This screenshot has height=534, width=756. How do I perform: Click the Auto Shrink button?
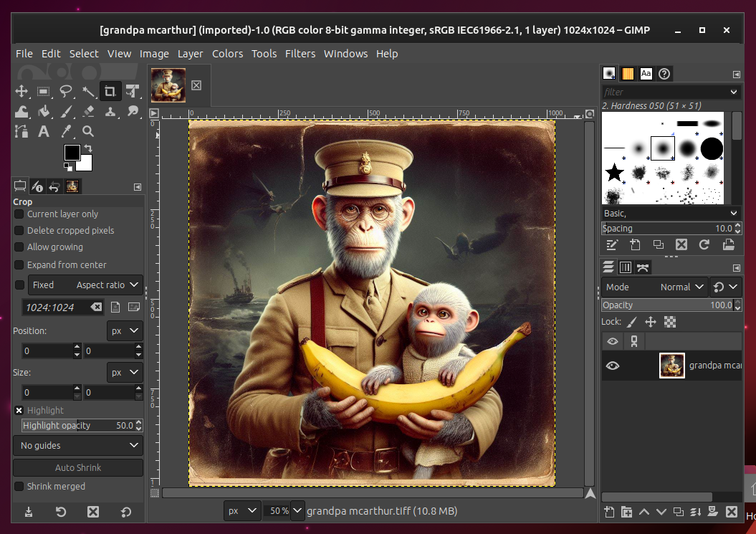77,467
